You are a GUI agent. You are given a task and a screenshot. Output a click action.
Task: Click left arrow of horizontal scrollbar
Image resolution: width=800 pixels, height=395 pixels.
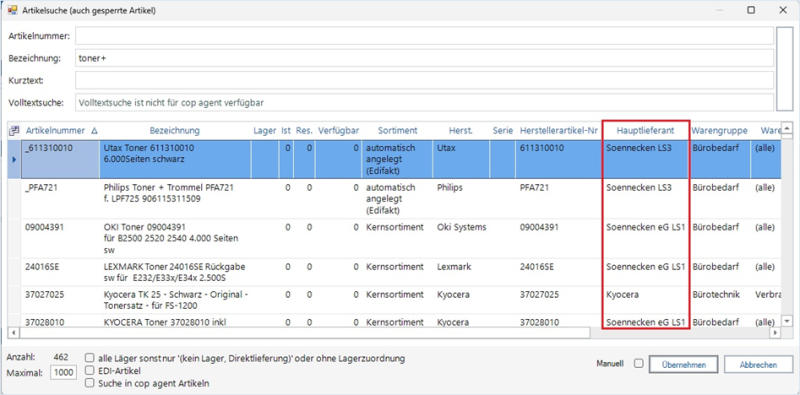coord(13,333)
